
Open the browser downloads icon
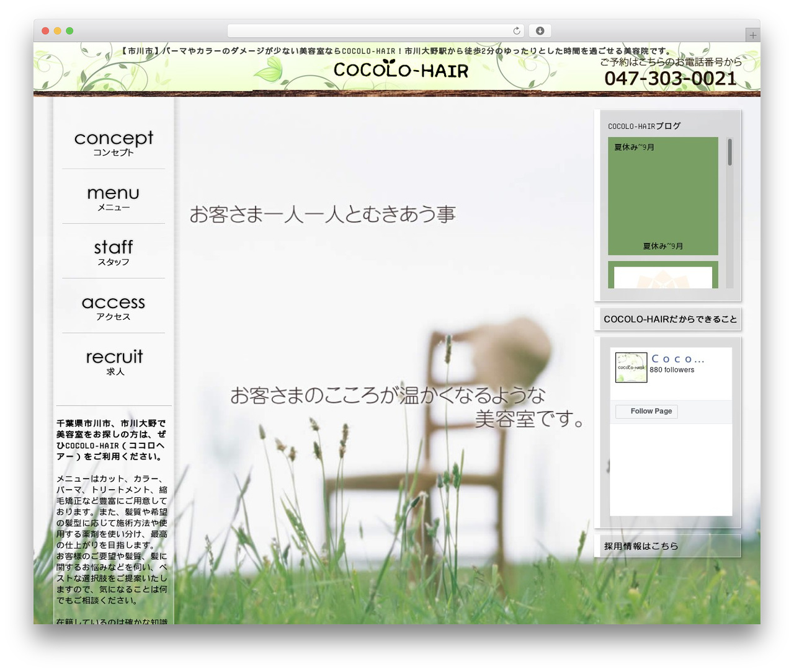click(x=540, y=31)
